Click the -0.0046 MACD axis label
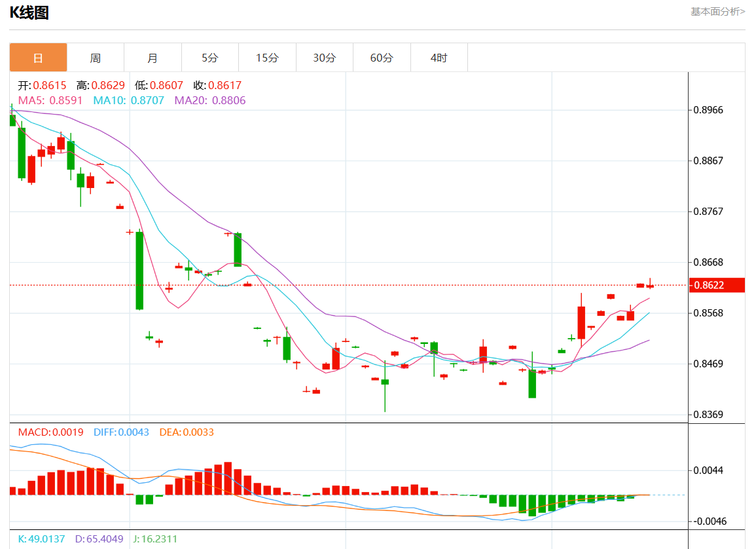The image size is (756, 549). point(710,521)
